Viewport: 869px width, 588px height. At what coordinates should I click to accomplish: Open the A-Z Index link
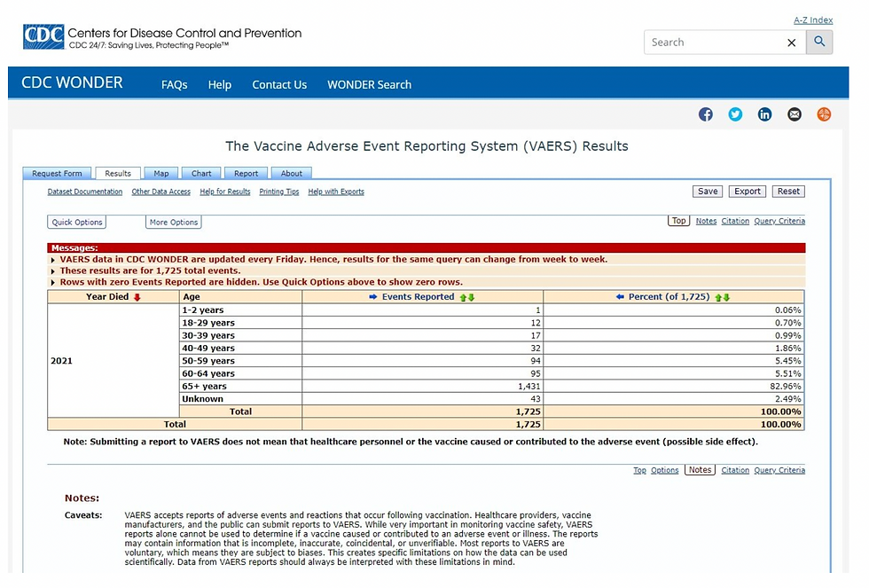pos(813,20)
